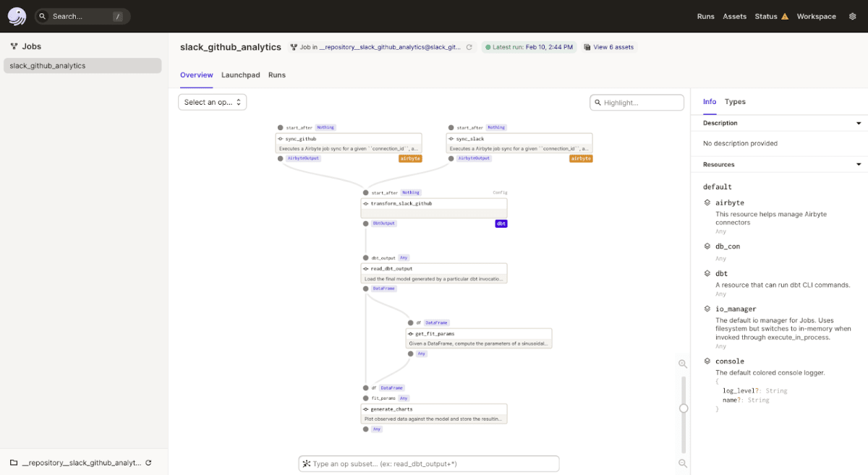Click the View 6 assets table icon

587,47
